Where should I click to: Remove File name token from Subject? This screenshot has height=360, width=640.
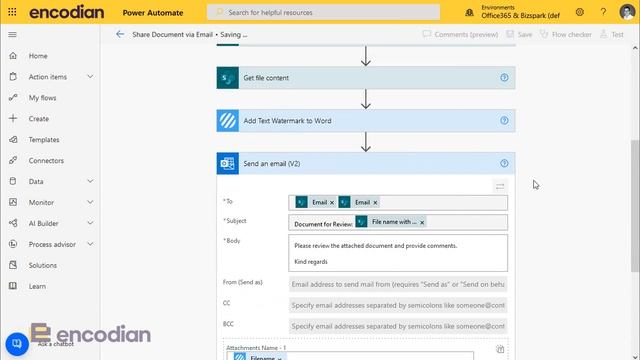tap(422, 222)
